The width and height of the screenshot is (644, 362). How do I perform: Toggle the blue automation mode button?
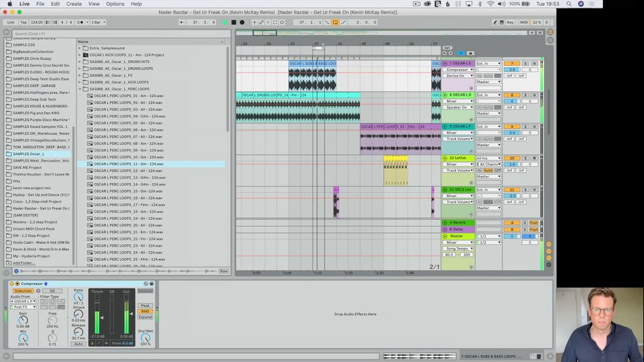point(460,53)
